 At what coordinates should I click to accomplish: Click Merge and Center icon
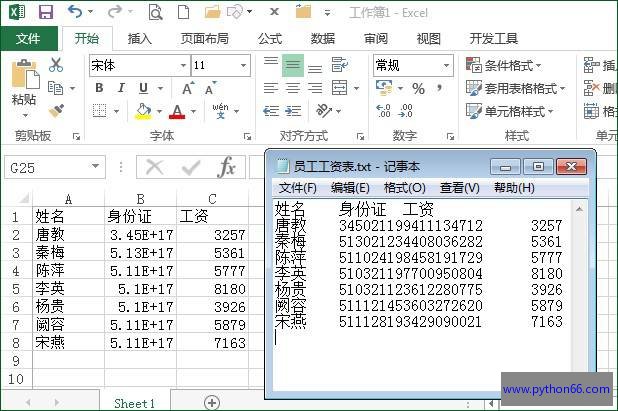(x=339, y=88)
